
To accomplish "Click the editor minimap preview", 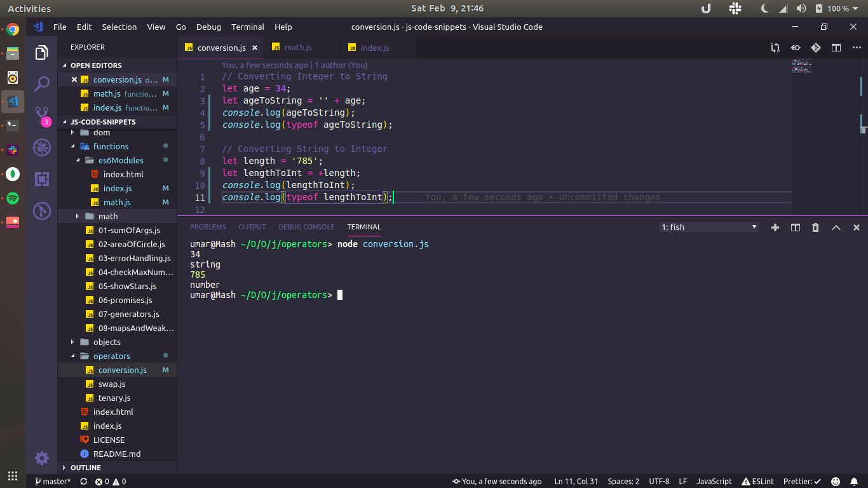I will pyautogui.click(x=802, y=66).
